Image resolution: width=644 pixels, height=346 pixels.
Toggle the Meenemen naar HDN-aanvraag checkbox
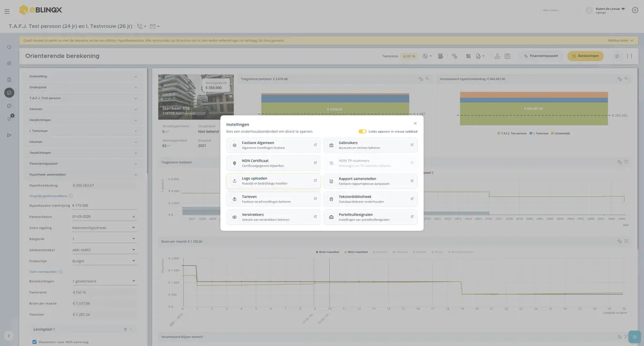[x=34, y=342]
